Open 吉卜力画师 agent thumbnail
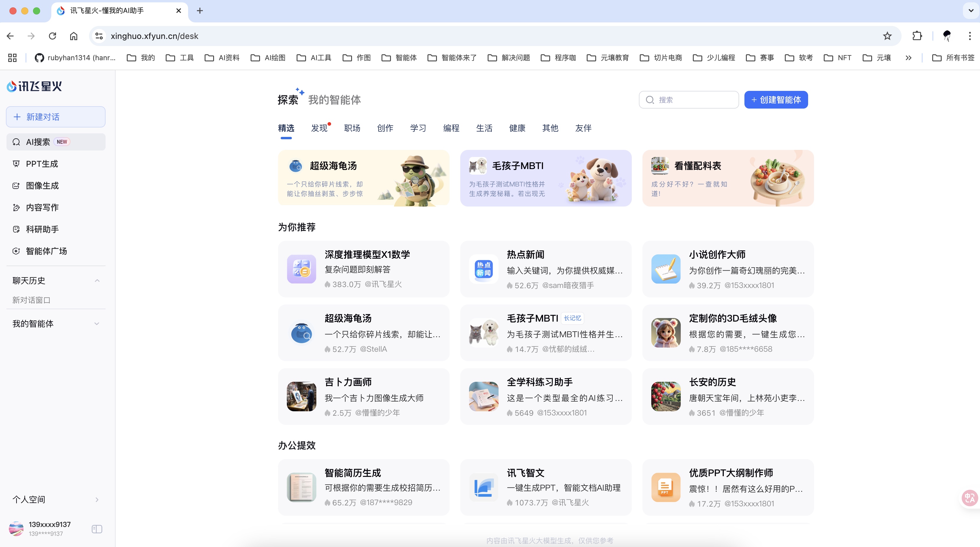 coord(301,397)
